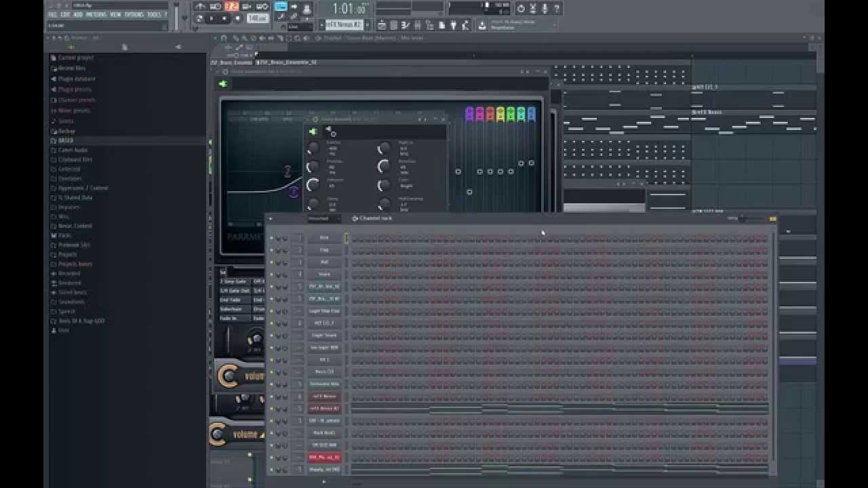Click the yellow fader cap in the plugin window

(500, 113)
